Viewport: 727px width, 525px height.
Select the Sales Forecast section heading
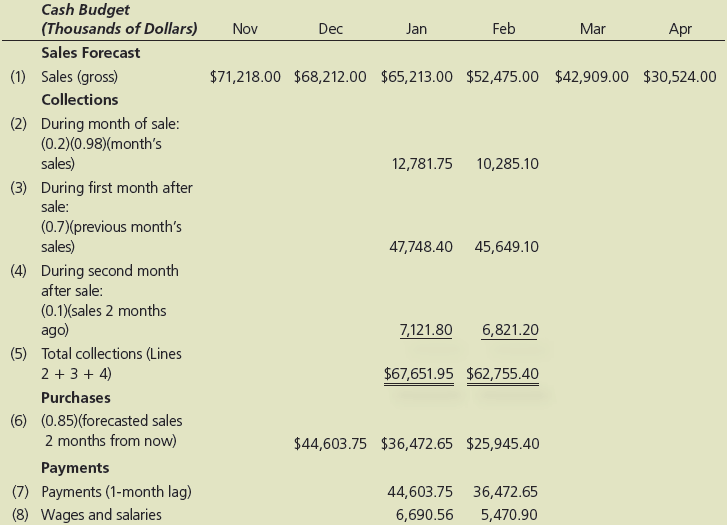[x=90, y=53]
